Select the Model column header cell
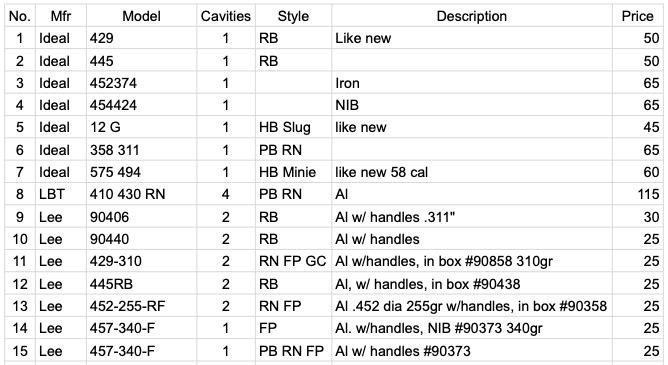 pos(141,16)
